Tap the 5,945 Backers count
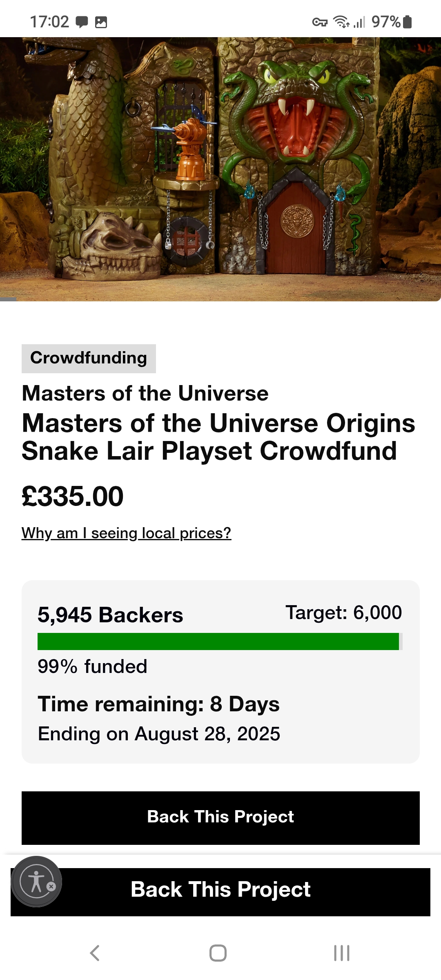441x980 pixels. 110,615
